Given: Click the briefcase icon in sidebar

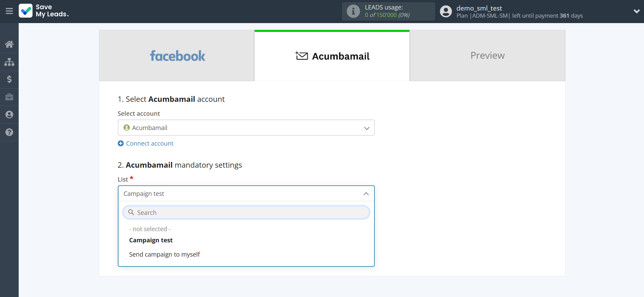Looking at the screenshot, I should pos(9,97).
